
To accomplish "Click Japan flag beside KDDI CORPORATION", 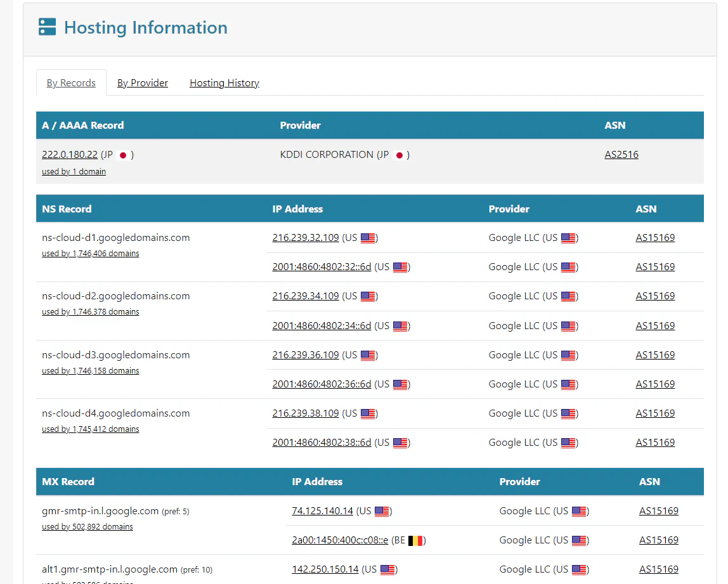I will click(399, 155).
